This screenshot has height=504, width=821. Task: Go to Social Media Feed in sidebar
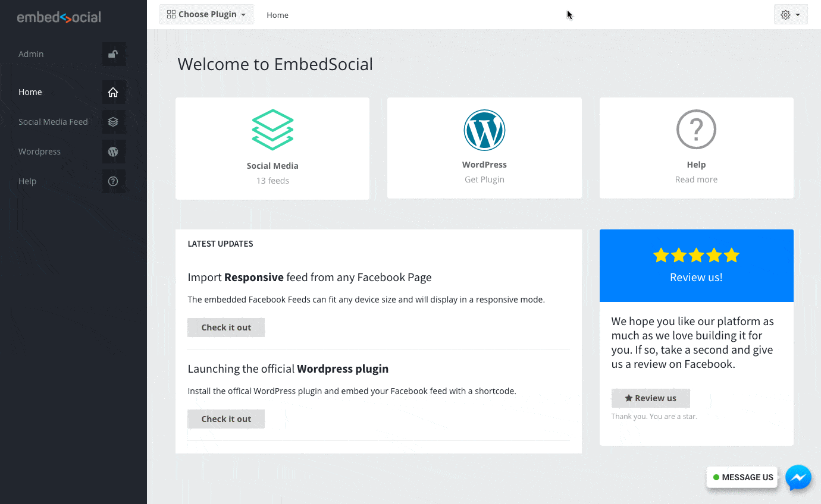tap(53, 122)
